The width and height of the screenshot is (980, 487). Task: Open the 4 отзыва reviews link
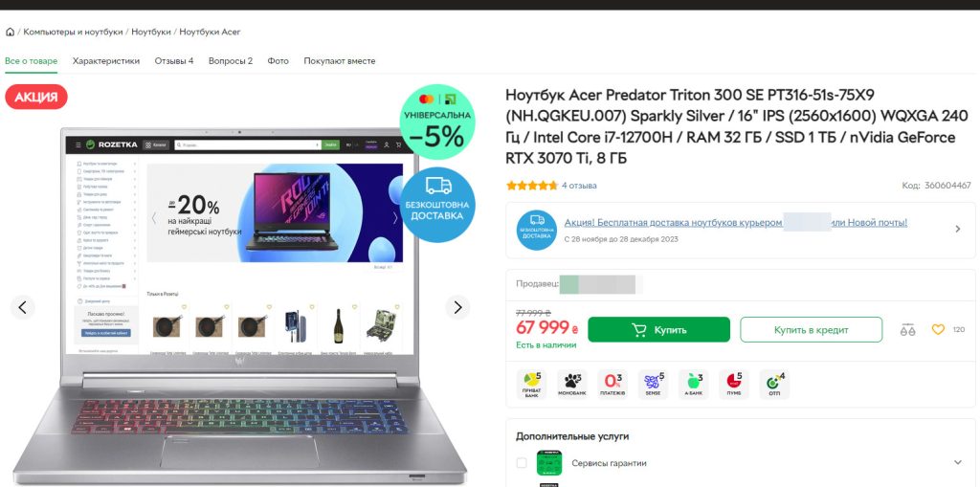pos(579,186)
